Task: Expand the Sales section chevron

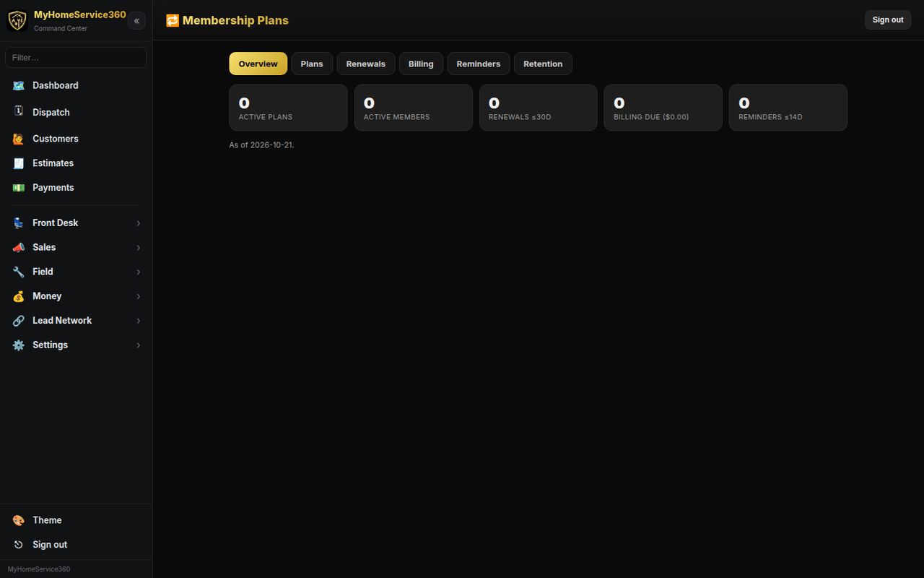Action: 139,248
